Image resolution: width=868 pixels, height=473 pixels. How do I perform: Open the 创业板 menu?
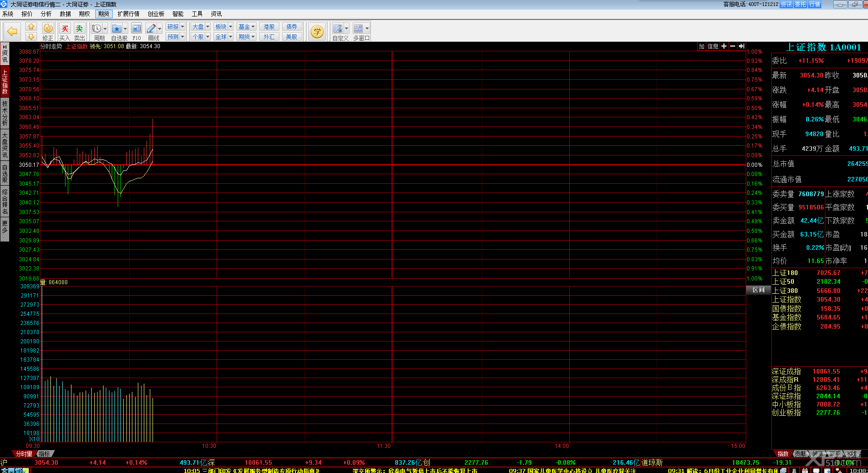point(156,14)
